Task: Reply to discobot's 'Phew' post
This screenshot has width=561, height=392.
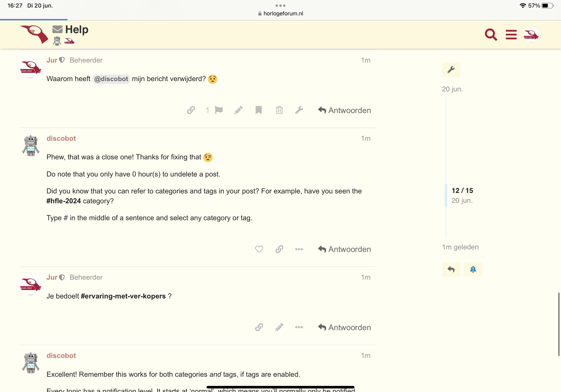Action: coord(344,249)
